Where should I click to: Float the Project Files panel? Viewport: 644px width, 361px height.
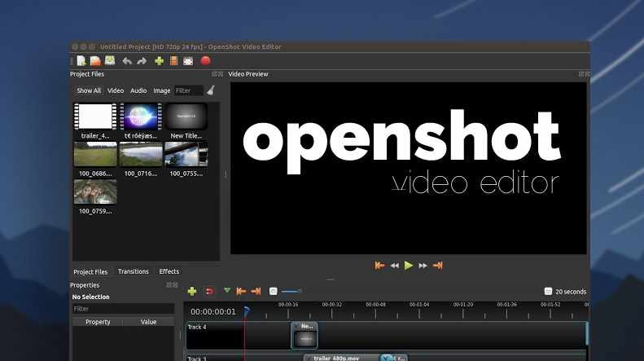pos(213,74)
